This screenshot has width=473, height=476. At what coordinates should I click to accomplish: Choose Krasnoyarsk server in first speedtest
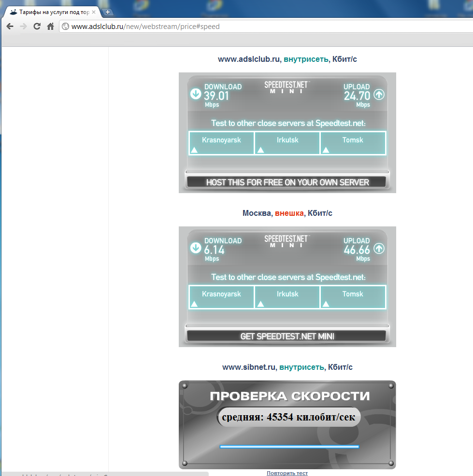(x=221, y=143)
